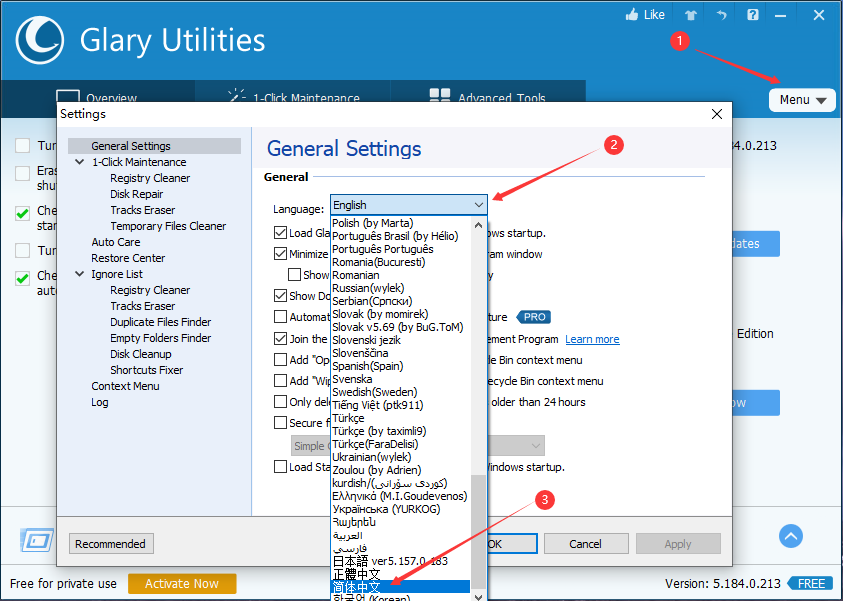Image resolution: width=843 pixels, height=601 pixels.
Task: Choose Polish (by Marta) language
Action: pos(401,223)
